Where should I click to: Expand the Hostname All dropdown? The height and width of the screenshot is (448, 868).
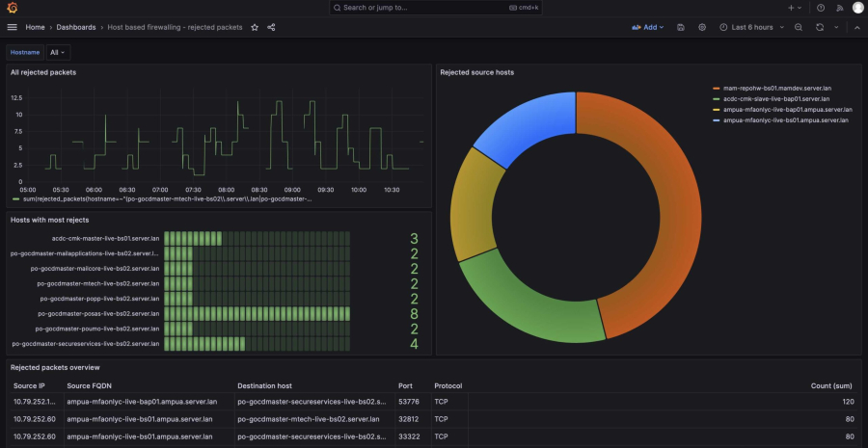59,53
